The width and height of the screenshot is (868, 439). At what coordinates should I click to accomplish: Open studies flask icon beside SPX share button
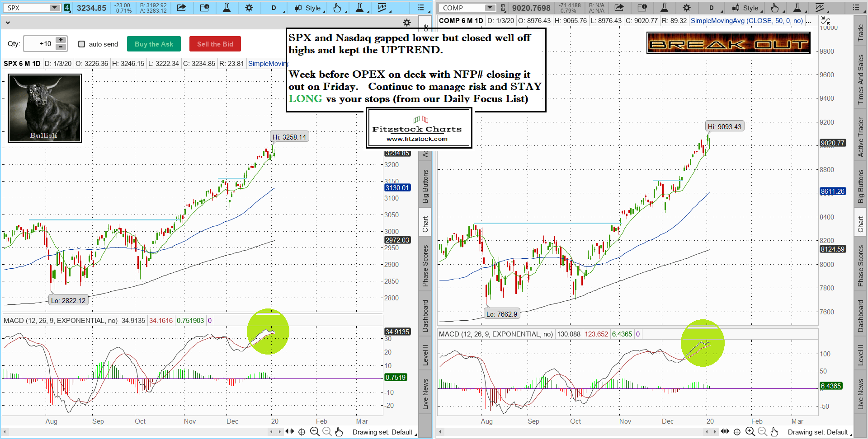[x=226, y=8]
